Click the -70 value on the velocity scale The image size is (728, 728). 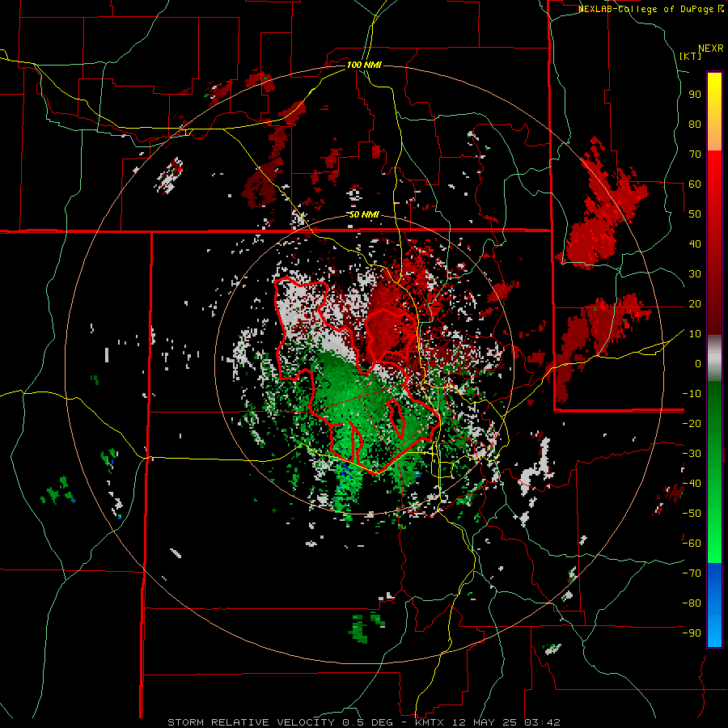tap(692, 574)
